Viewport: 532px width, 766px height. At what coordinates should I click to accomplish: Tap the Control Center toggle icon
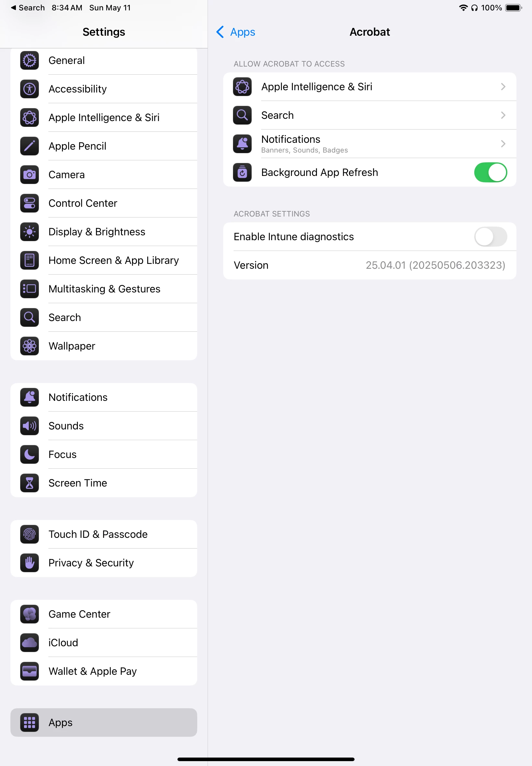tap(29, 203)
